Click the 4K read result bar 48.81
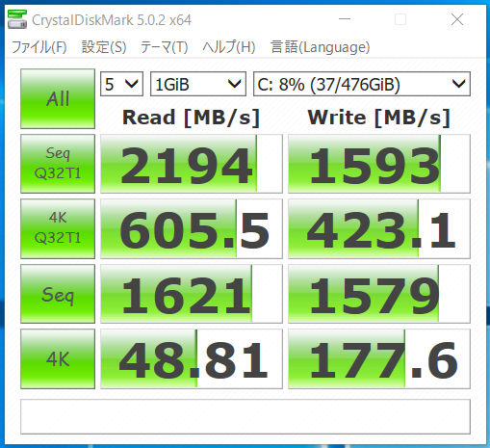This screenshot has width=490, height=448. click(192, 358)
